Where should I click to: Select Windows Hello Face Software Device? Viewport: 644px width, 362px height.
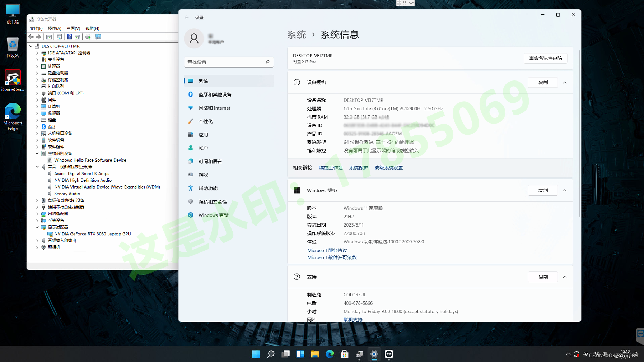pyautogui.click(x=90, y=160)
